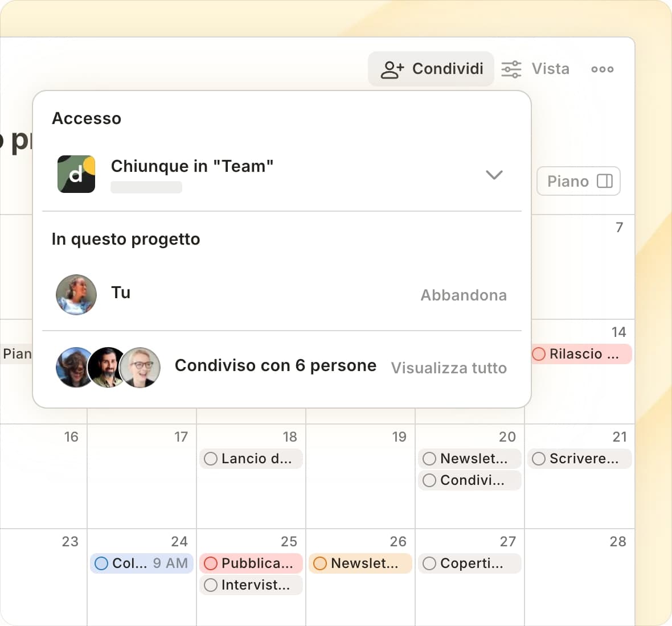Check off the Scrivere... task
The height and width of the screenshot is (626, 672).
click(539, 459)
